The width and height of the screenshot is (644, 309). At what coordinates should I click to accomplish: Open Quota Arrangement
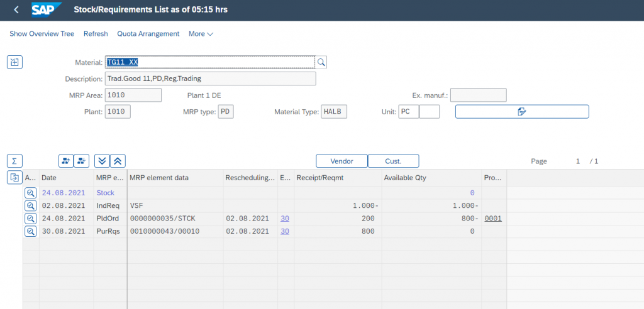point(148,34)
